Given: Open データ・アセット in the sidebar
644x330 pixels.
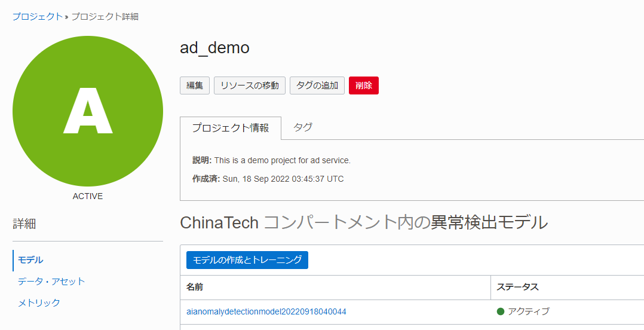Looking at the screenshot, I should point(51,282).
